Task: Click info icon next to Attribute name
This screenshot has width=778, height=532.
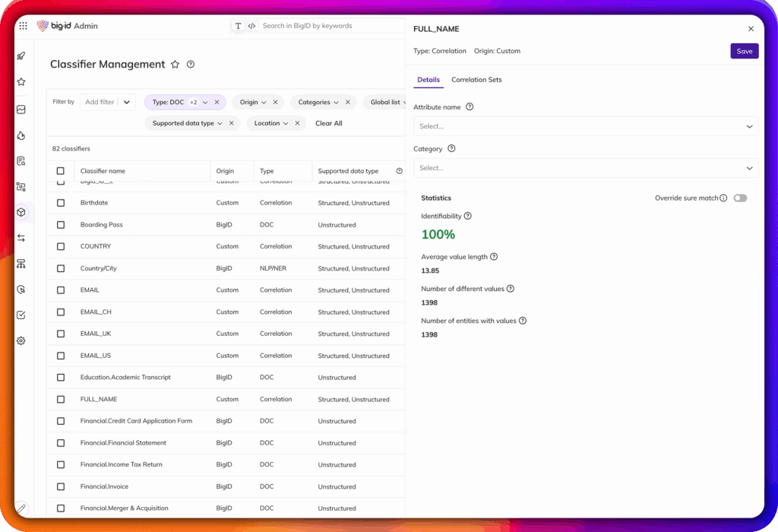Action: [x=470, y=107]
